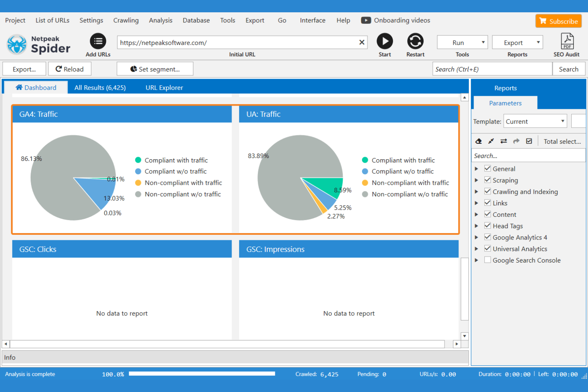Image resolution: width=588 pixels, height=392 pixels.
Task: Expand the Head Tags group
Action: (x=476, y=226)
